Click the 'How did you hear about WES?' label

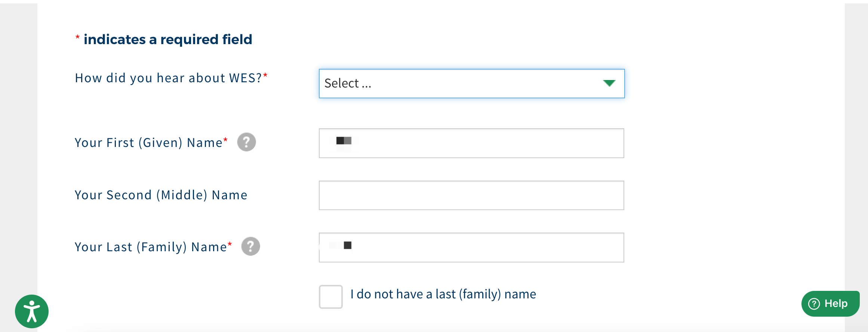[168, 78]
